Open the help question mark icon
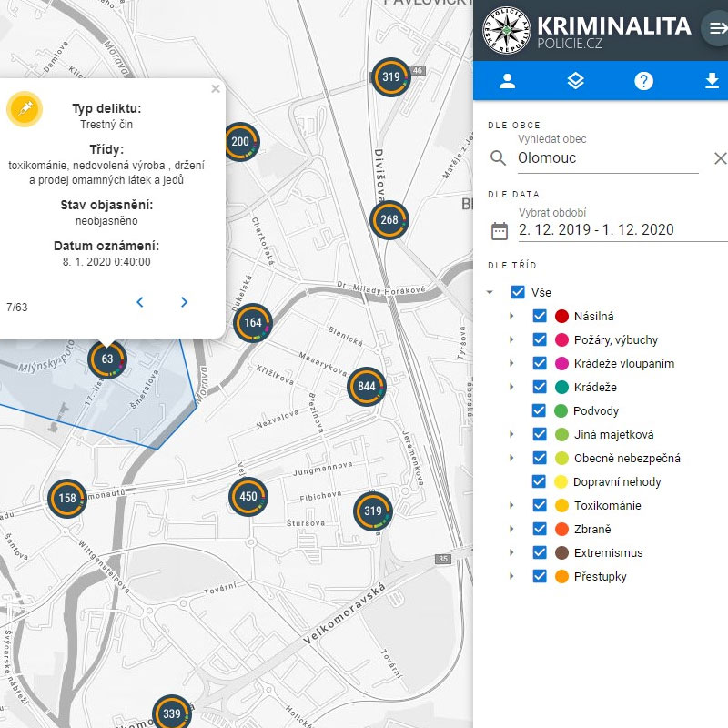Viewport: 728px width, 728px height. [x=643, y=81]
